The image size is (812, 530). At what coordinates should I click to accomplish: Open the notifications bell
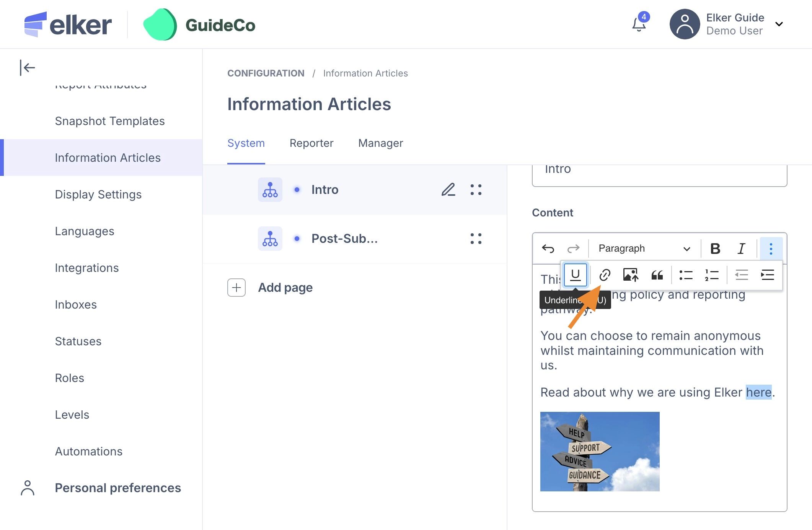point(639,24)
